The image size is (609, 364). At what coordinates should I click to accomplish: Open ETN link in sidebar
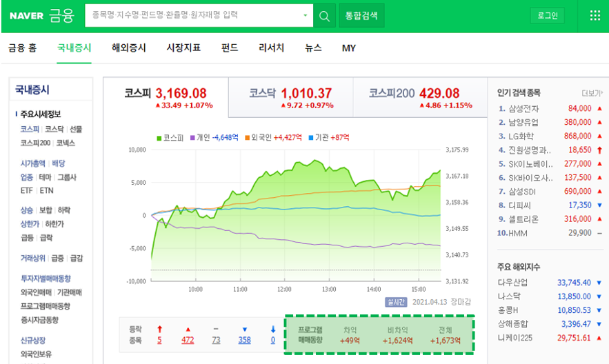click(x=46, y=190)
